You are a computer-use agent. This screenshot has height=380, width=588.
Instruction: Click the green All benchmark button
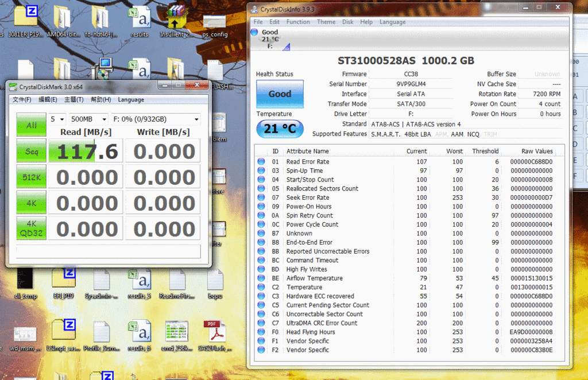(x=31, y=125)
